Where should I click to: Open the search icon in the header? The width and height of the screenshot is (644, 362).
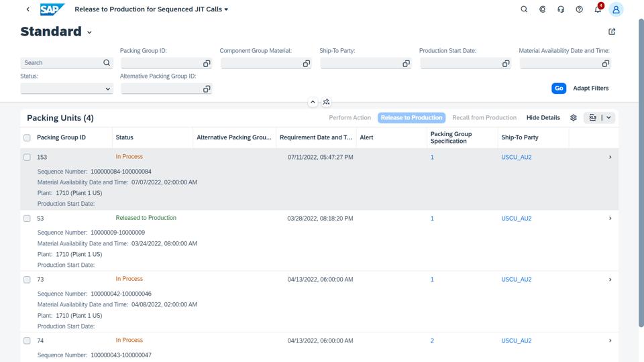(524, 9)
